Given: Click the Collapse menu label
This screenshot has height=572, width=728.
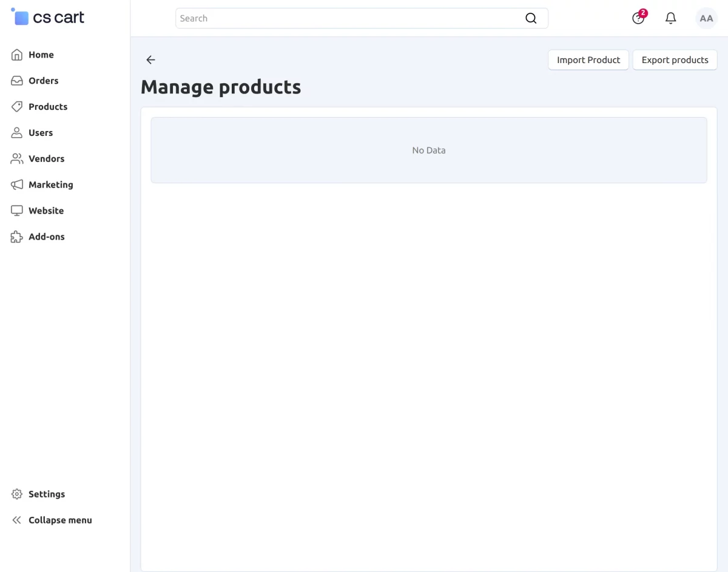Looking at the screenshot, I should pos(60,520).
